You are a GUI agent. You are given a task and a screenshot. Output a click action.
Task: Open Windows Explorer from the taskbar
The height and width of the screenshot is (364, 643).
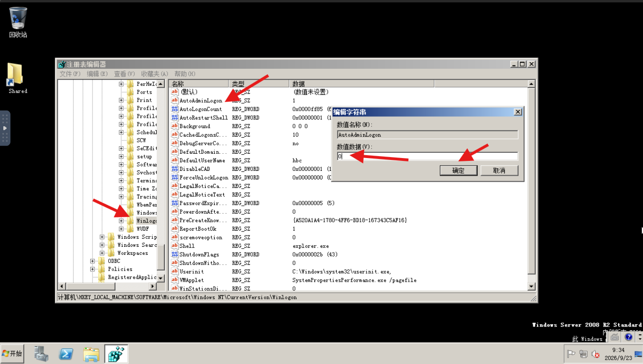click(x=91, y=354)
